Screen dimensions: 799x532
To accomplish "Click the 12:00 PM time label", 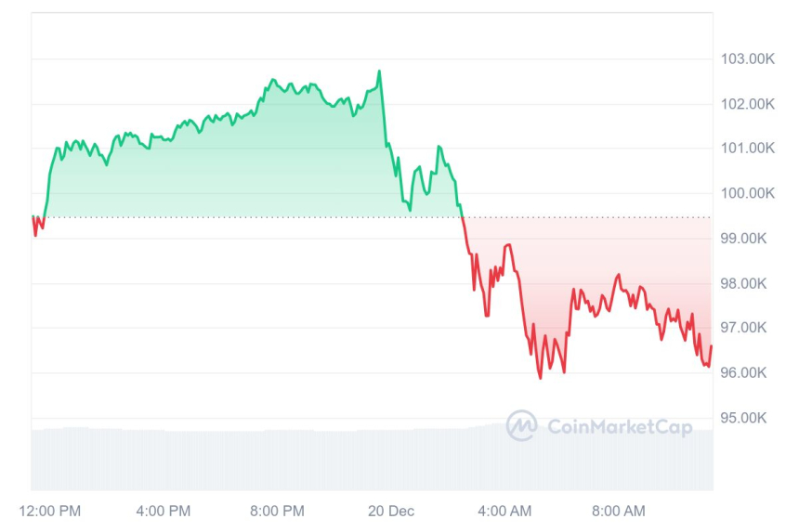I will (50, 511).
